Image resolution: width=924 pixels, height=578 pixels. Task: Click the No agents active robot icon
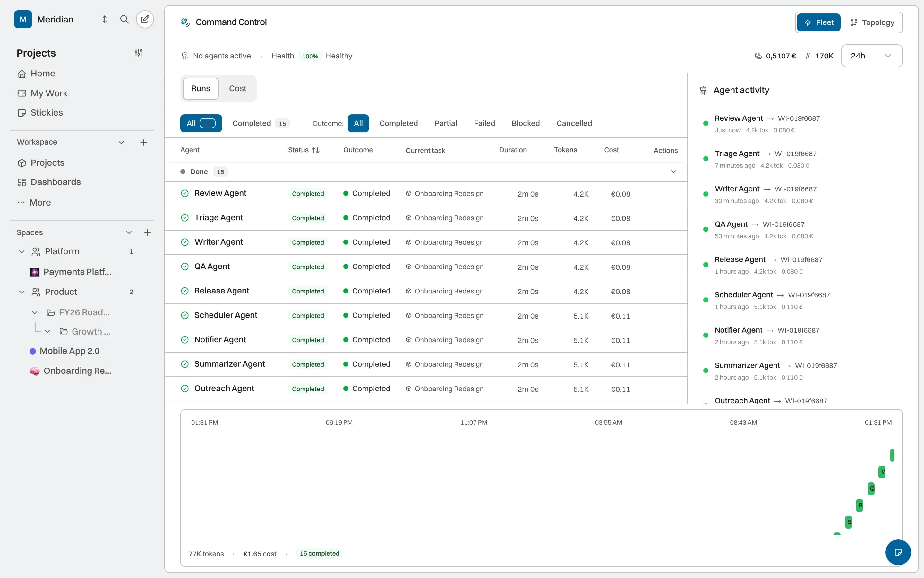(x=185, y=56)
